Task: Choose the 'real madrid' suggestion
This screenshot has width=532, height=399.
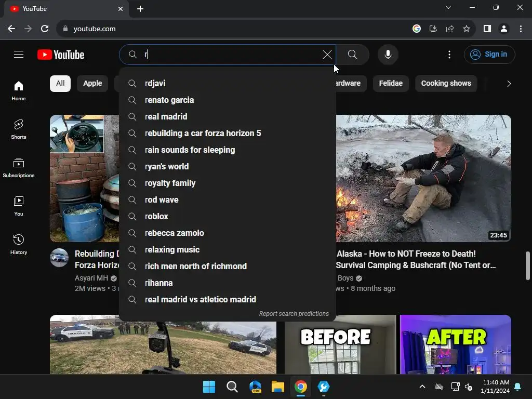Action: [x=228, y=117]
